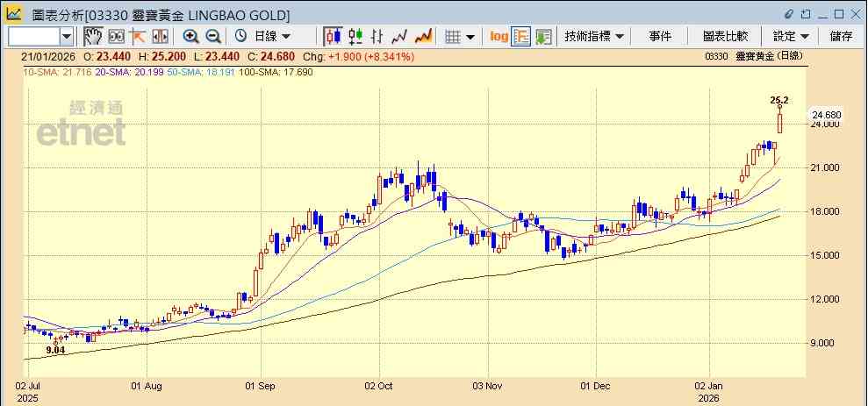
Task: Zoom in on the chart
Action: tap(191, 37)
